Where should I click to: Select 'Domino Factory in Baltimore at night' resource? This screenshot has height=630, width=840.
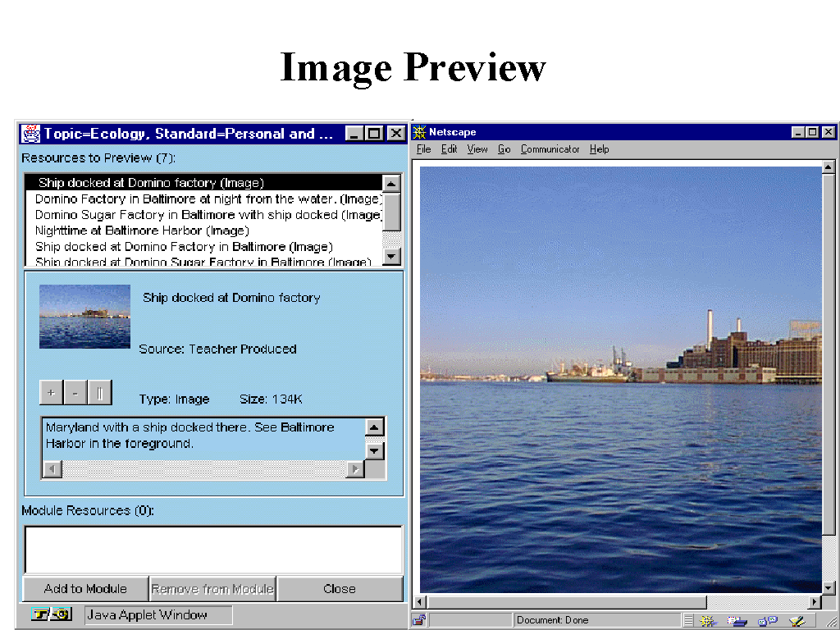pyautogui.click(x=207, y=199)
